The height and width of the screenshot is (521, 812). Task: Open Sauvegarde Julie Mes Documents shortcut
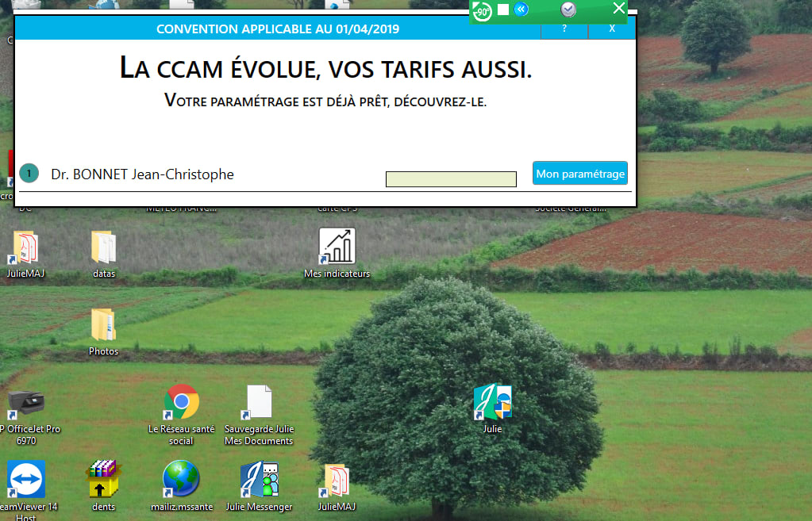pyautogui.click(x=259, y=403)
